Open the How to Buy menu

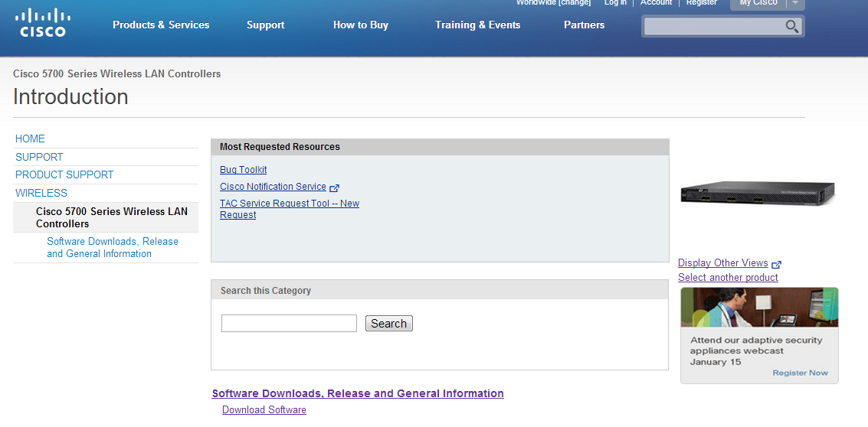361,25
